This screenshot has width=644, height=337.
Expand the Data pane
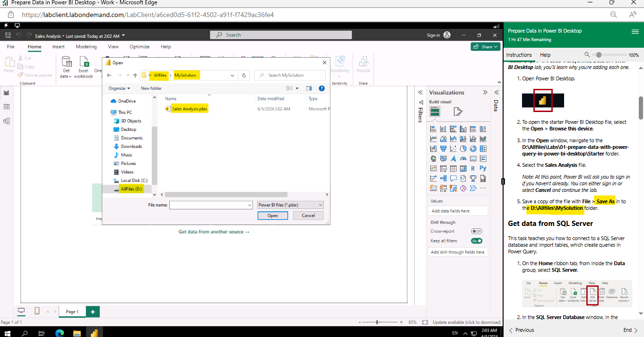point(496,93)
